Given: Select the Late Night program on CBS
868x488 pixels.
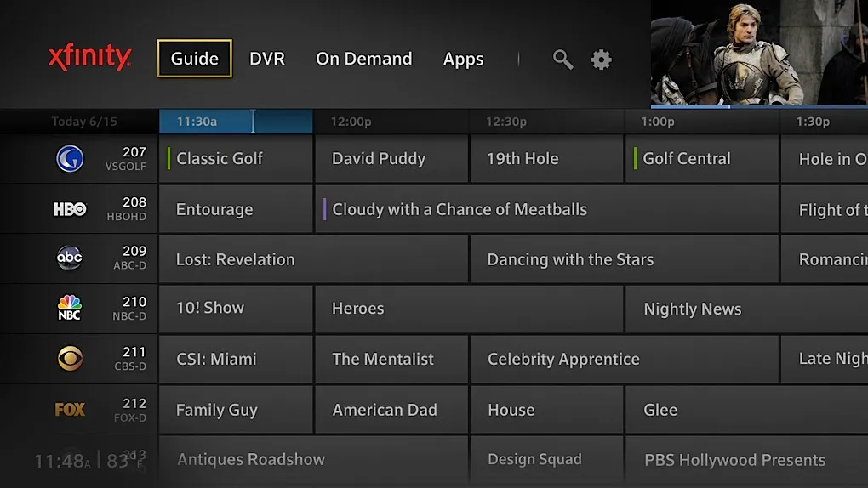Looking at the screenshot, I should 825,359.
